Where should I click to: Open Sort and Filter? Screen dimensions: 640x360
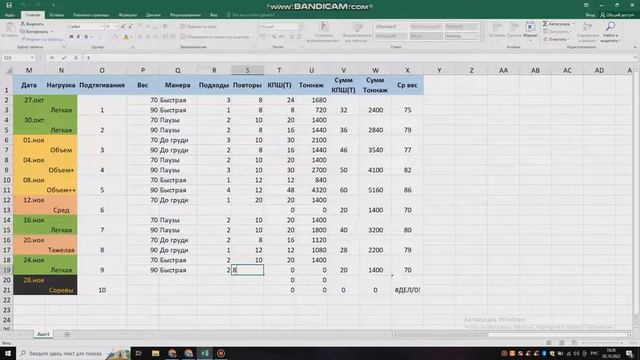[587, 32]
